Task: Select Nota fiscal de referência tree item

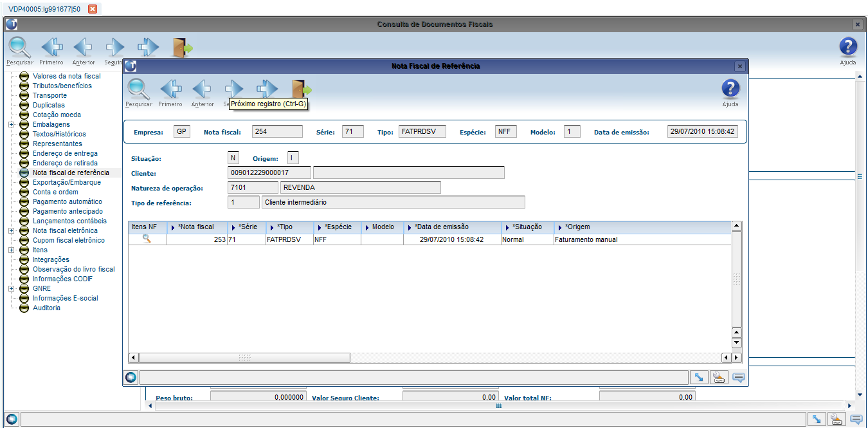Action: point(71,172)
